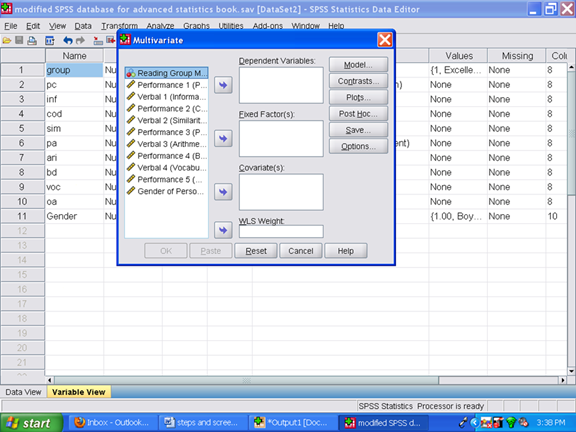The height and width of the screenshot is (432, 576).
Task: Open the View menu
Action: point(57,26)
